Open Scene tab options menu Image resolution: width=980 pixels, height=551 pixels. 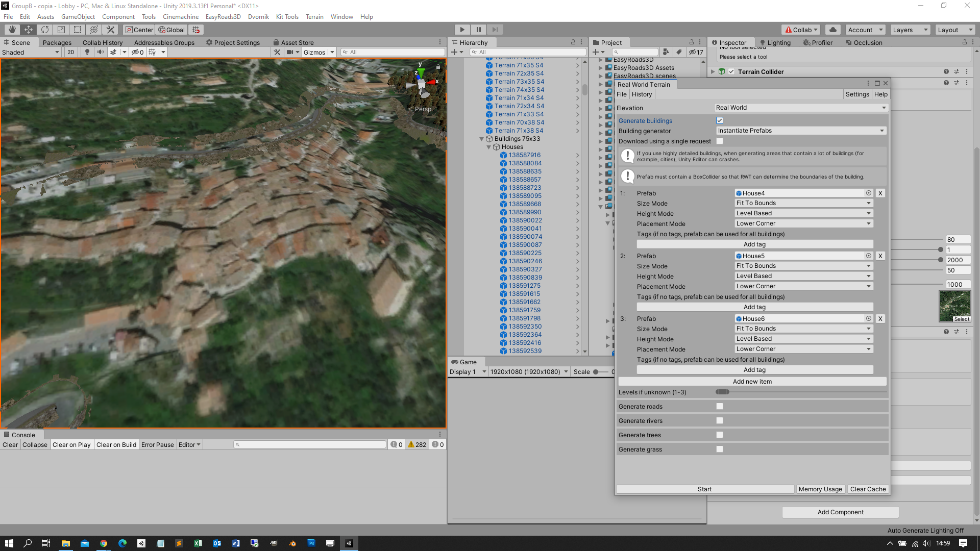440,42
